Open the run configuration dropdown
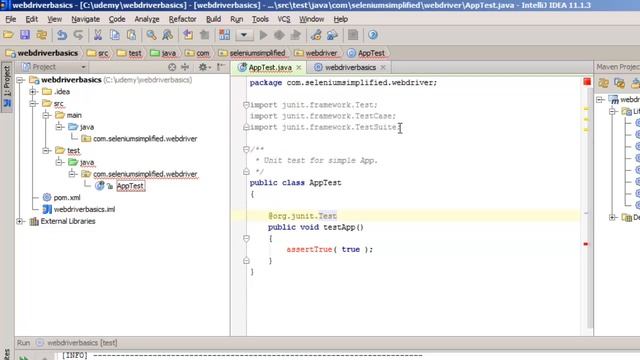 244,35
